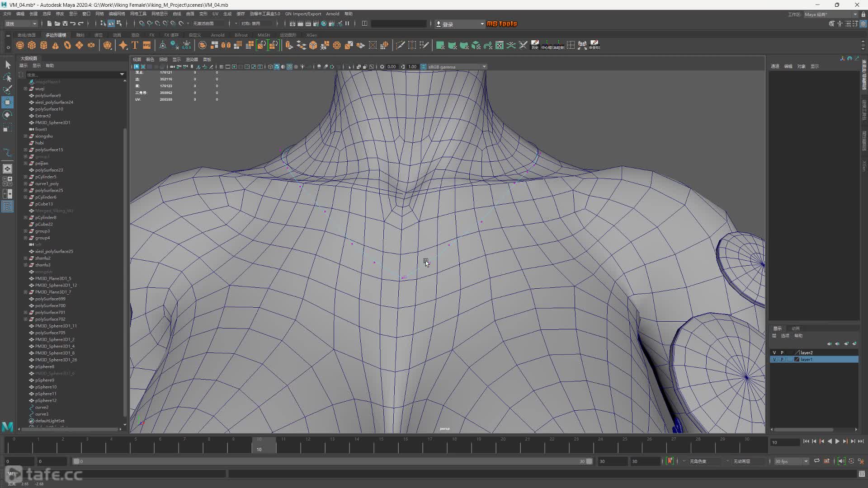Click the Extrude shelf icon
This screenshot has height=488, width=868.
289,45
